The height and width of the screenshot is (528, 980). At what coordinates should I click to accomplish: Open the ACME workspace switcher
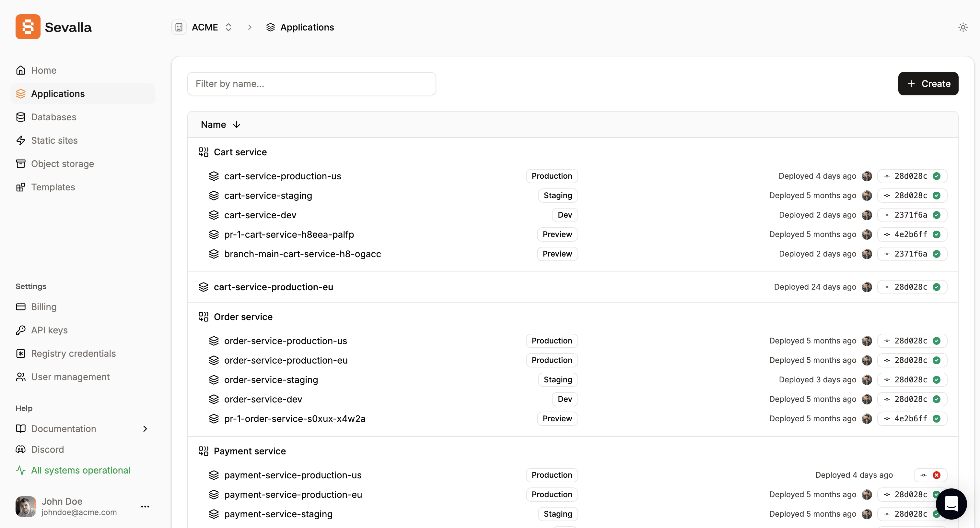coord(228,27)
